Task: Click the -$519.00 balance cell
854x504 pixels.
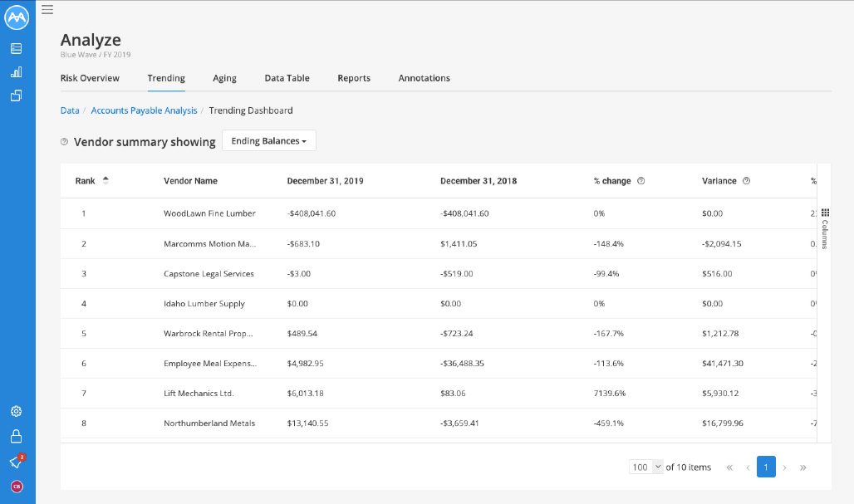Action: 456,274
